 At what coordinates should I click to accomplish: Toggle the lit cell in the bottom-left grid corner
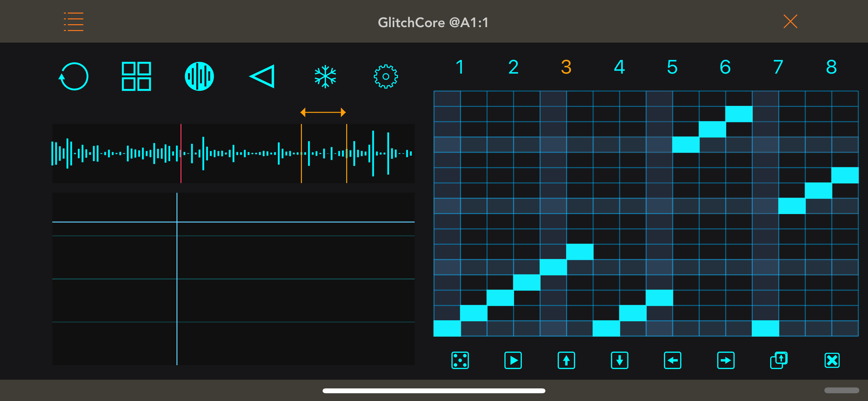(447, 328)
